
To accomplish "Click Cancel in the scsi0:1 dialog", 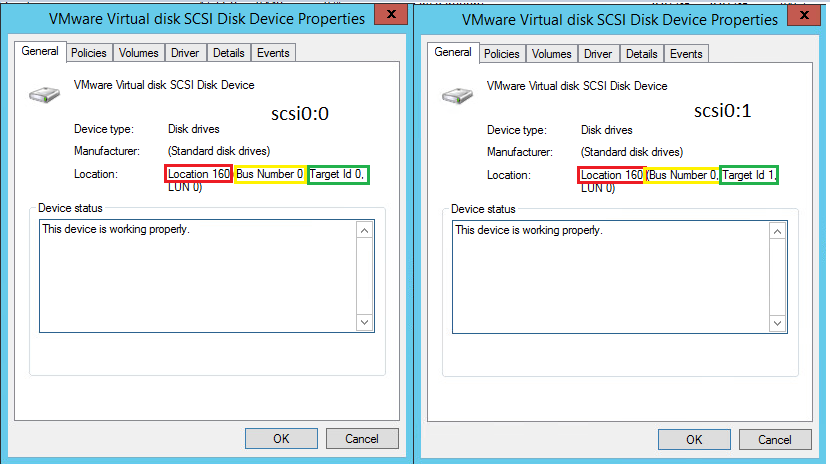I will (775, 440).
